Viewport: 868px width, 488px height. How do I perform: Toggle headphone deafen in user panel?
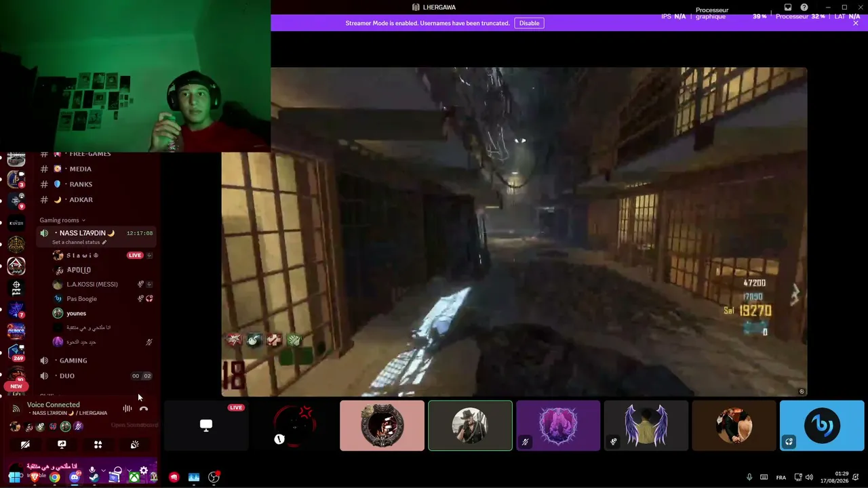(x=118, y=470)
